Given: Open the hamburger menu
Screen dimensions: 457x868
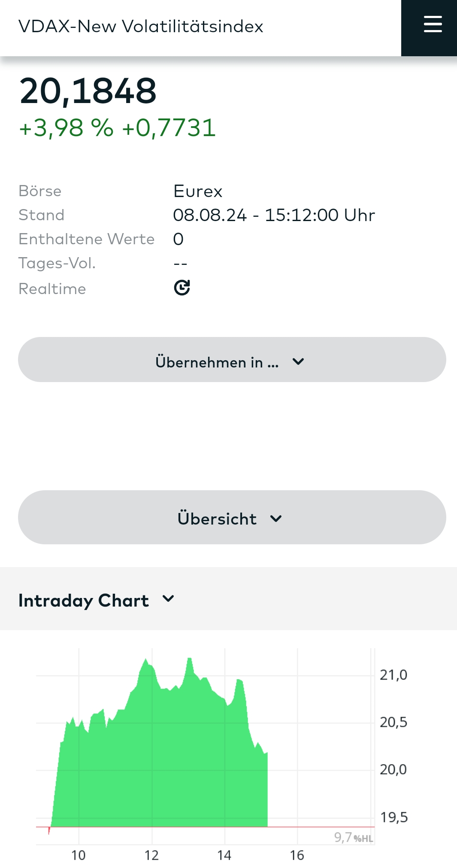Looking at the screenshot, I should [x=433, y=24].
